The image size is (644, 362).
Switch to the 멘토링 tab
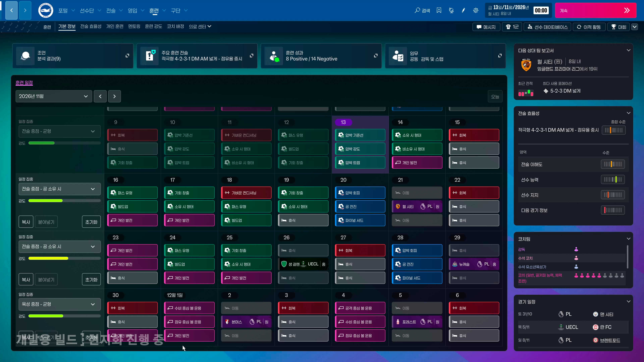pos(134,26)
